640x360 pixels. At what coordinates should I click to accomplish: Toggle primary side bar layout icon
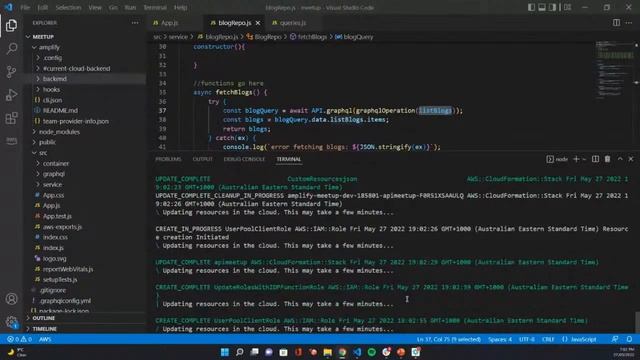(x=531, y=7)
